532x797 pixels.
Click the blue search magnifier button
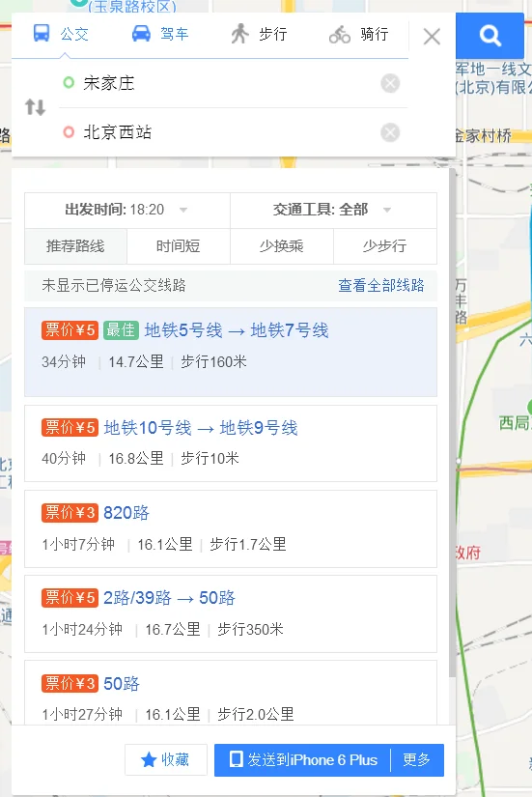[490, 36]
